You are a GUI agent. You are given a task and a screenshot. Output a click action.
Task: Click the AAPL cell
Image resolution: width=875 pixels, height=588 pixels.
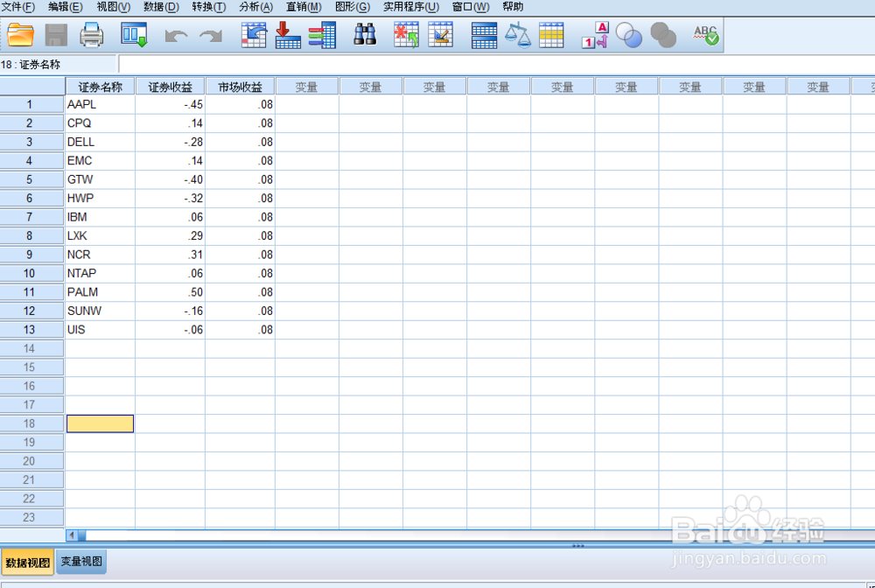[101, 104]
